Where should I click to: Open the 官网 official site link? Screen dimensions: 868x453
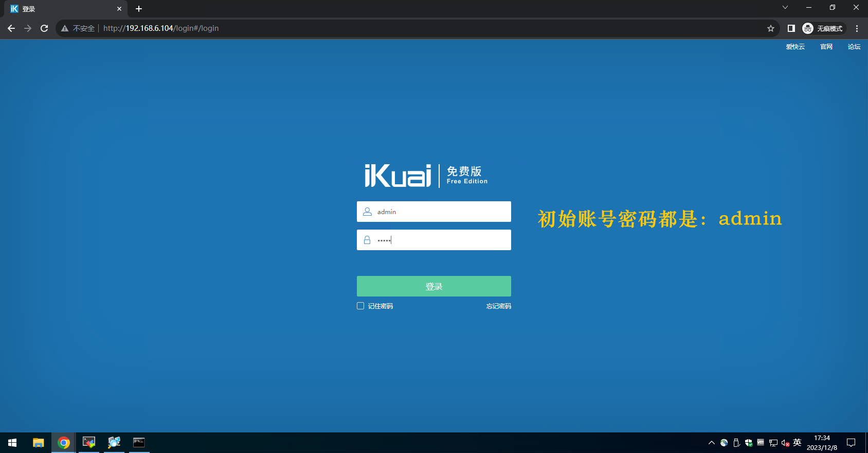point(826,47)
